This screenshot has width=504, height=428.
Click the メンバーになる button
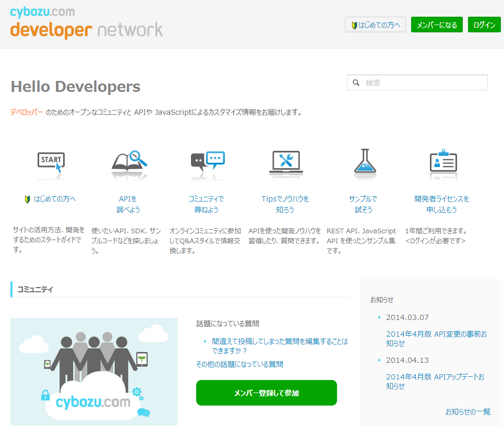tap(437, 25)
